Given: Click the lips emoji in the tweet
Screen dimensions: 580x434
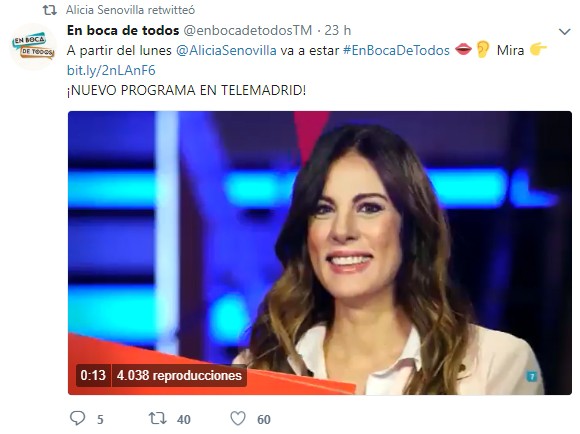Looking at the screenshot, I should (x=463, y=49).
